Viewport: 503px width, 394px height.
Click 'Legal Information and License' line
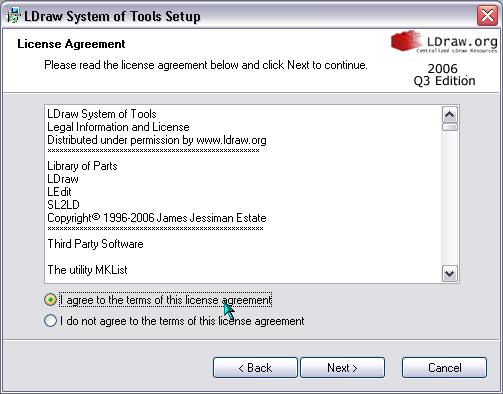118,127
